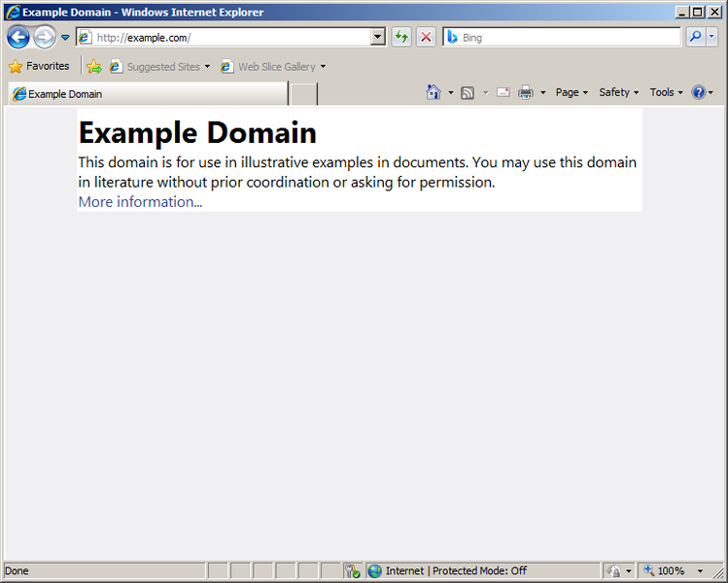Expand the zoom level dropdown arrow
The width and height of the screenshot is (728, 583).
pyautogui.click(x=700, y=571)
